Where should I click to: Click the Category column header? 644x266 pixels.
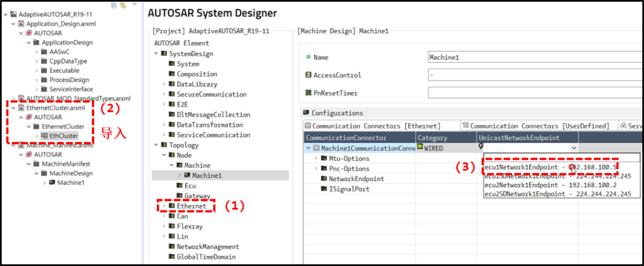pyautogui.click(x=446, y=137)
